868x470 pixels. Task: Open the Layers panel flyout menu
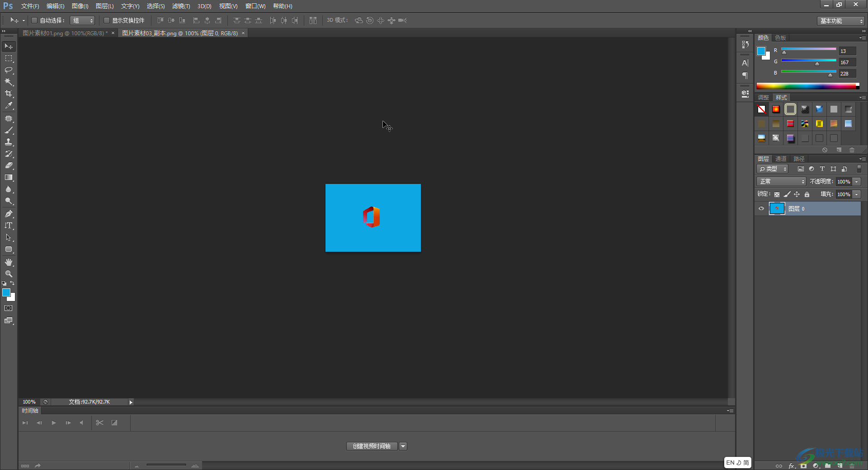(x=862, y=159)
